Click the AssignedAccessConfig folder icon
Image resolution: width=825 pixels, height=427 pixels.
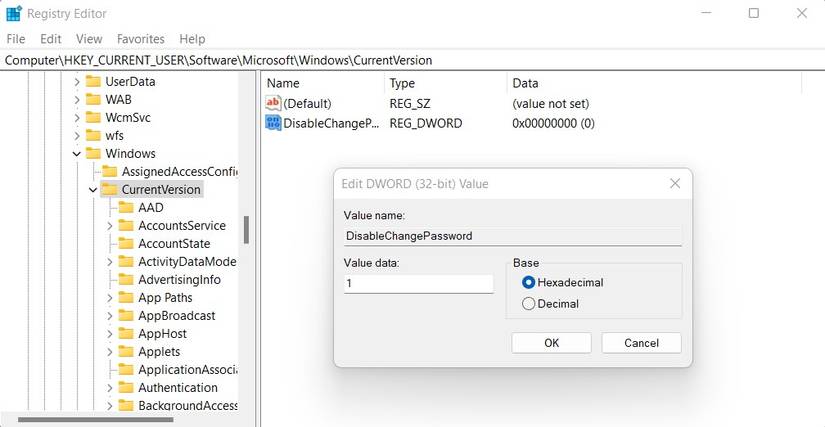pyautogui.click(x=109, y=171)
